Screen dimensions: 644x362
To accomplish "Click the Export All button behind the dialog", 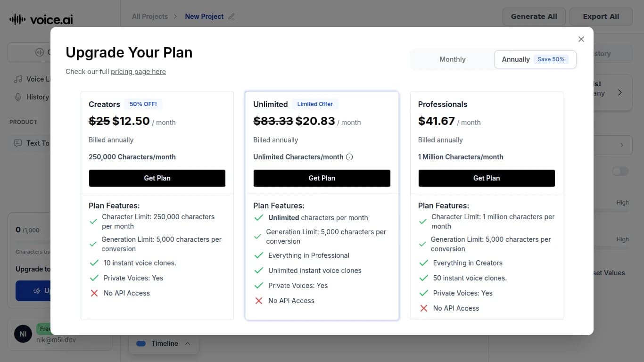I will coord(601,16).
